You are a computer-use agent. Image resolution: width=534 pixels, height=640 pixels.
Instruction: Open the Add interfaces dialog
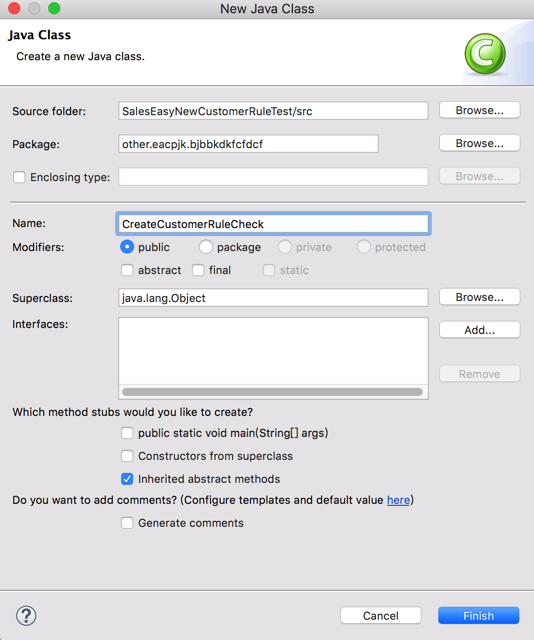click(479, 330)
